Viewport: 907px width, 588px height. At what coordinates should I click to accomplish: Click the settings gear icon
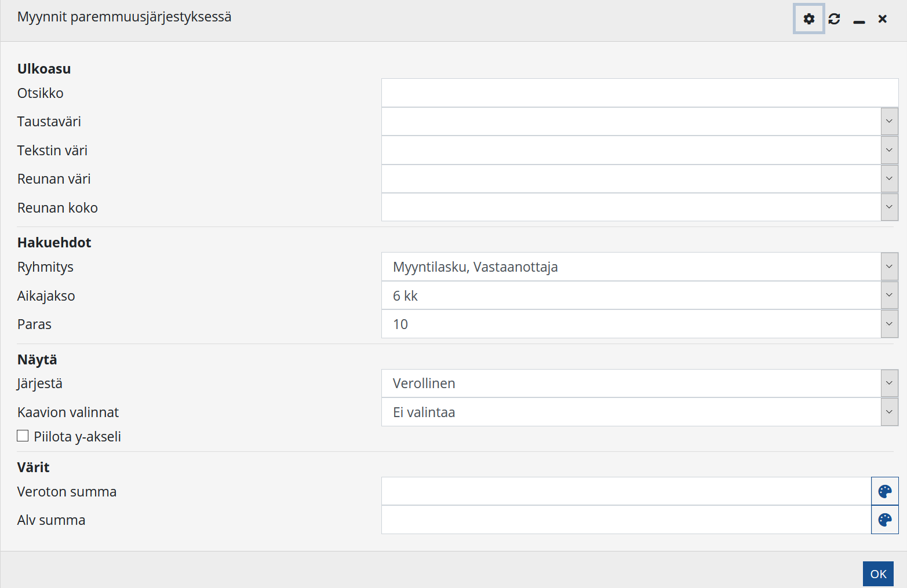(x=808, y=19)
